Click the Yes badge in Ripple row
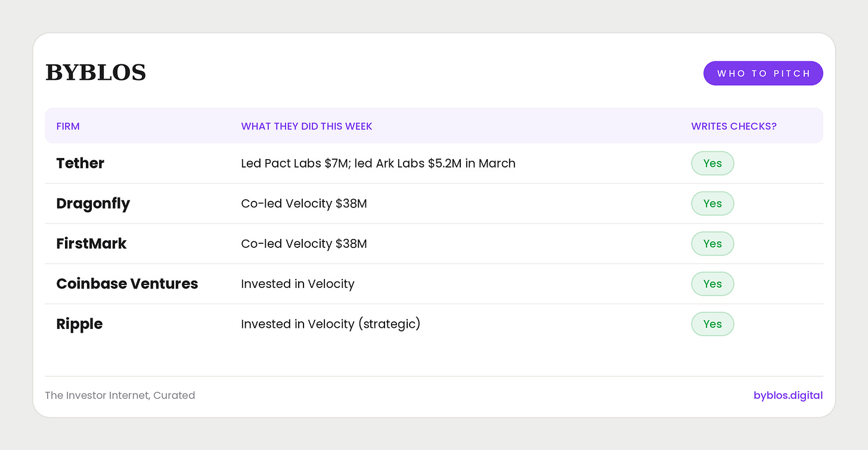Image resolution: width=868 pixels, height=450 pixels. [x=712, y=324]
